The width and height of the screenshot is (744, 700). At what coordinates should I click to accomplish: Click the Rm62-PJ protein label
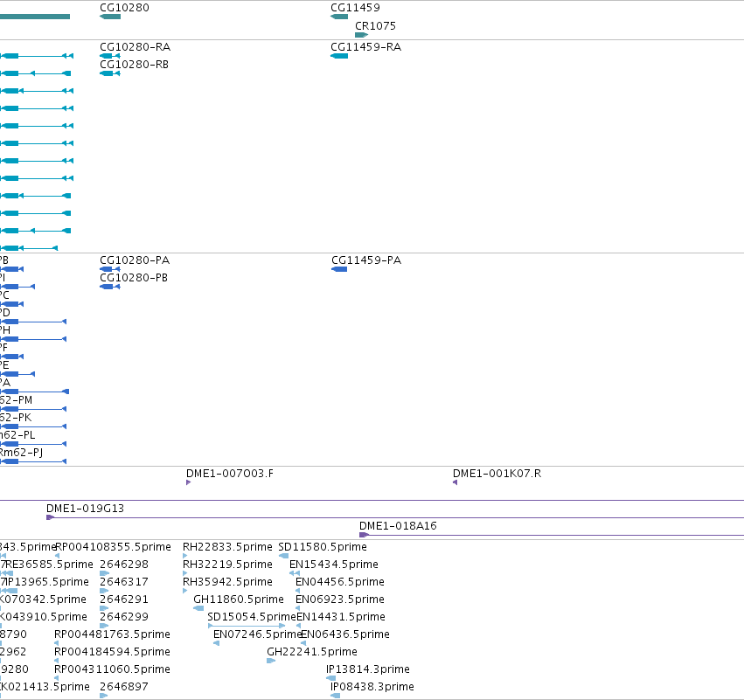click(x=21, y=453)
